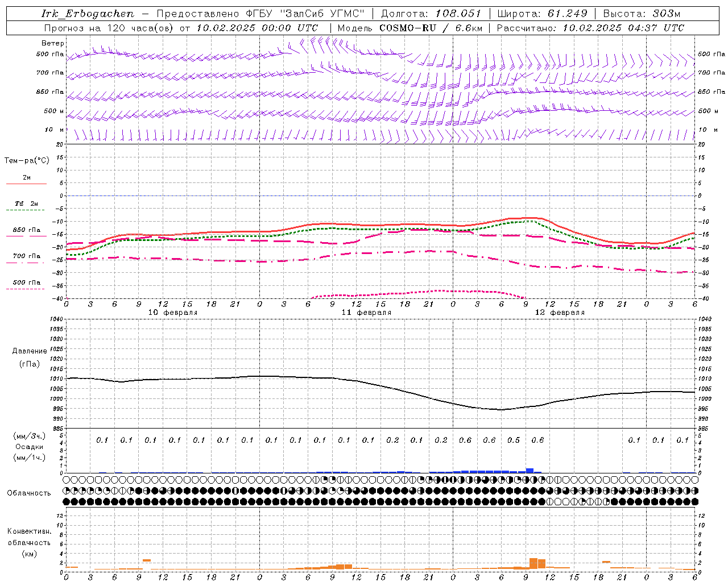Click the Облачность cloudiness label

tap(29, 493)
